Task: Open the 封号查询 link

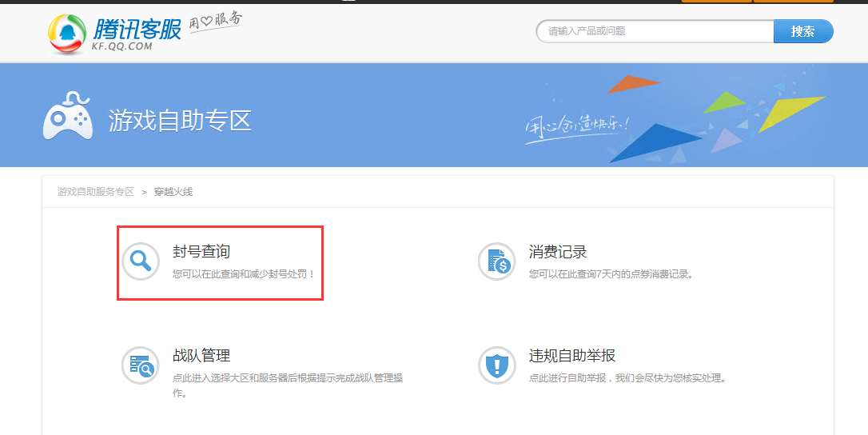Action: pos(201,252)
